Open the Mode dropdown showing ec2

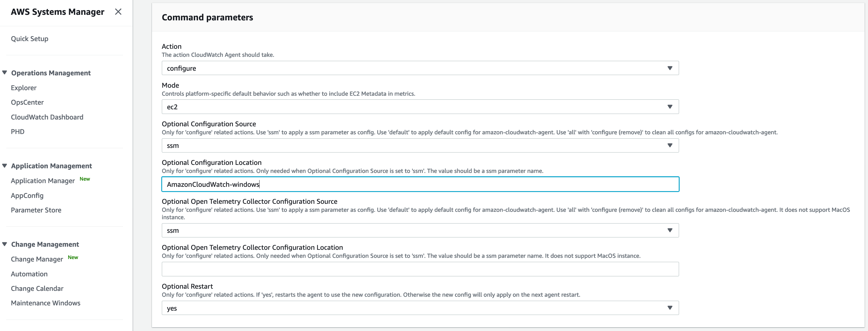(420, 107)
